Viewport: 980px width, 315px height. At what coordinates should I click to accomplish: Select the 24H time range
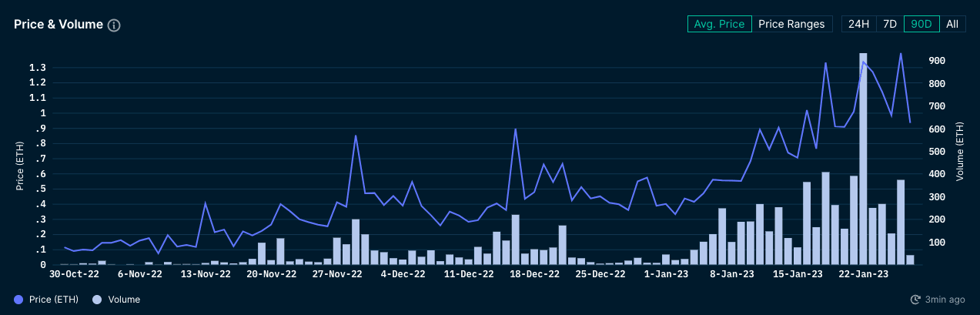858,24
